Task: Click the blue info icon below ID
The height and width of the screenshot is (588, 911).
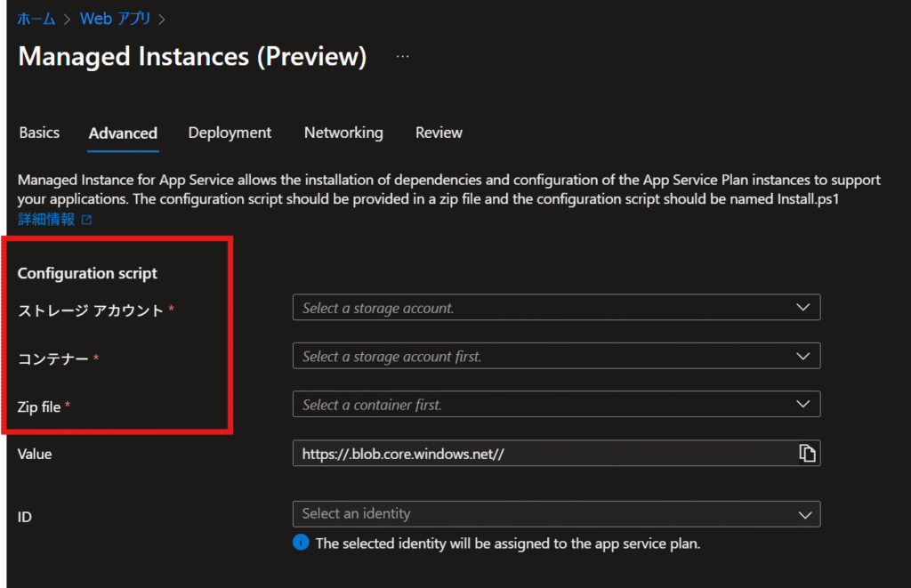Action: click(302, 543)
